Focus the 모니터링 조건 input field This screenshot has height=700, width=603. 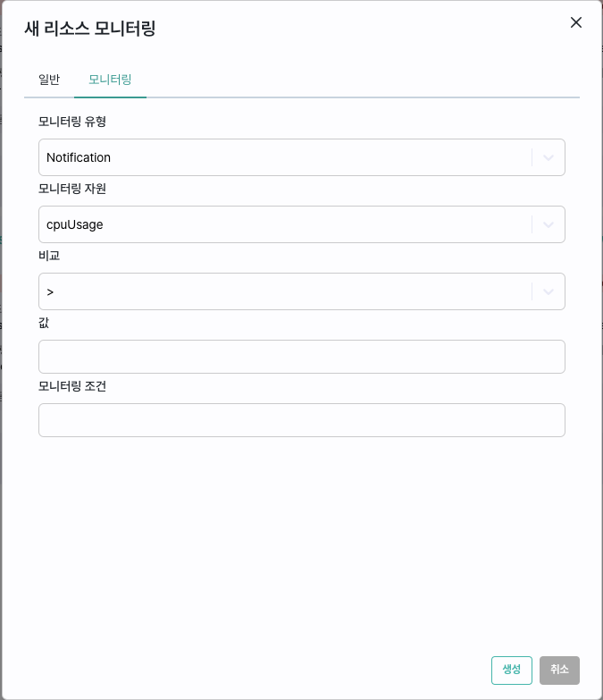point(302,420)
